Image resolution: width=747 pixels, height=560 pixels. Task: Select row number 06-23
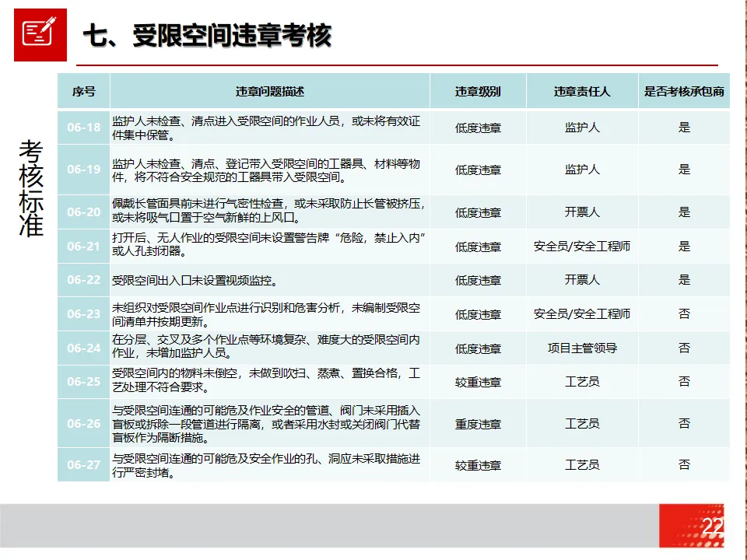(x=84, y=313)
